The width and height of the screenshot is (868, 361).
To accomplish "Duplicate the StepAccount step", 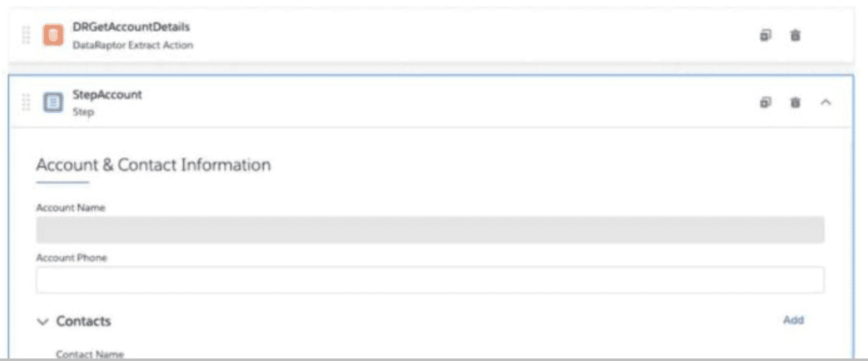I will (x=765, y=102).
